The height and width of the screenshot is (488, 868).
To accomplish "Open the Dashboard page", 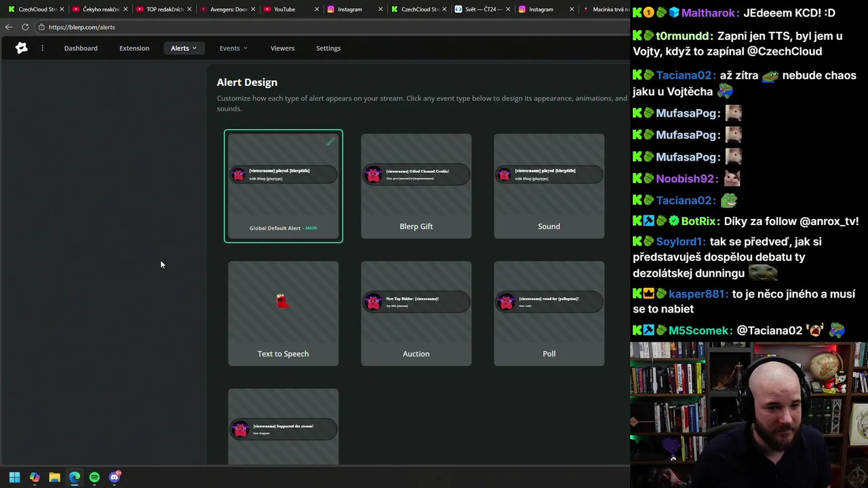I will coord(81,48).
